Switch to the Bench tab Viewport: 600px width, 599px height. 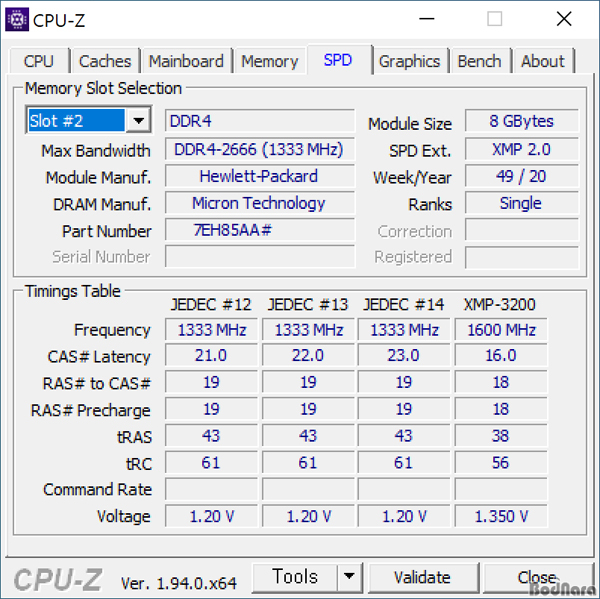(x=479, y=61)
